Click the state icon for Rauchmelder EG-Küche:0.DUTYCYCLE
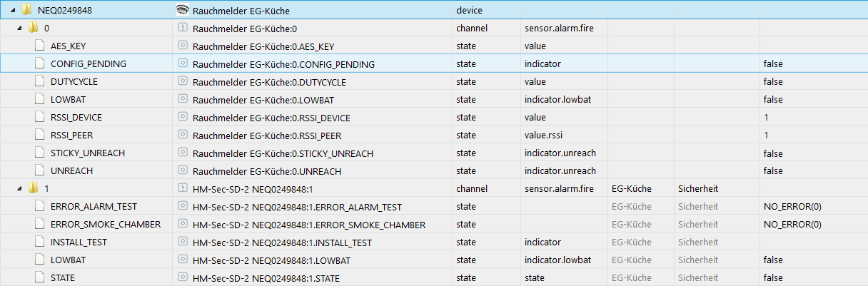 coord(182,82)
